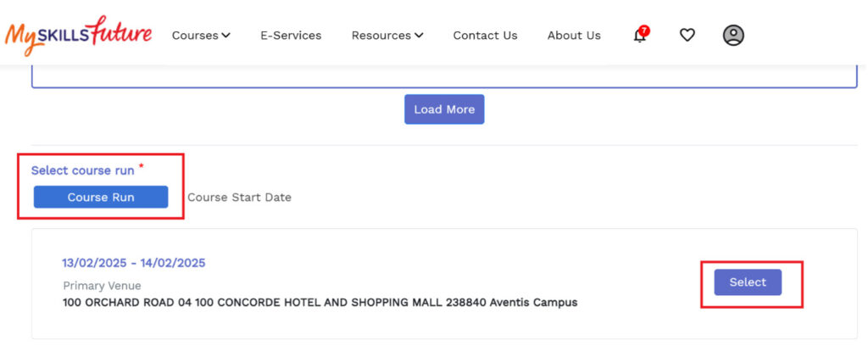The image size is (868, 357).
Task: Open the Contact Us page
Action: (x=485, y=36)
